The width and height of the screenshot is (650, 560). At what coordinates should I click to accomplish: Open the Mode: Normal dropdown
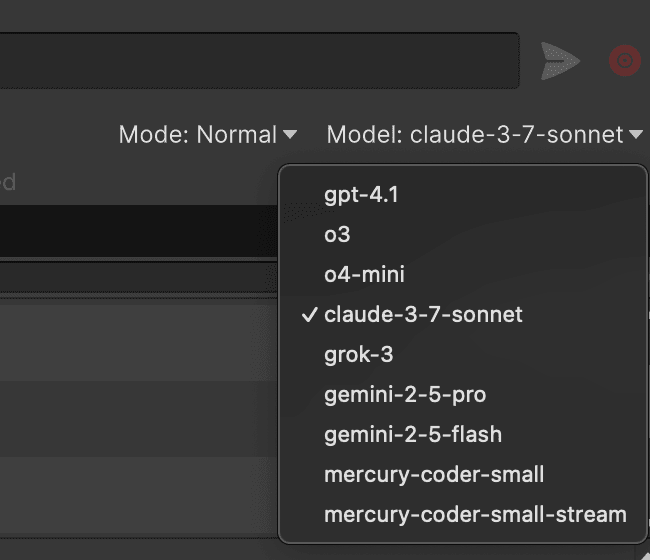208,134
